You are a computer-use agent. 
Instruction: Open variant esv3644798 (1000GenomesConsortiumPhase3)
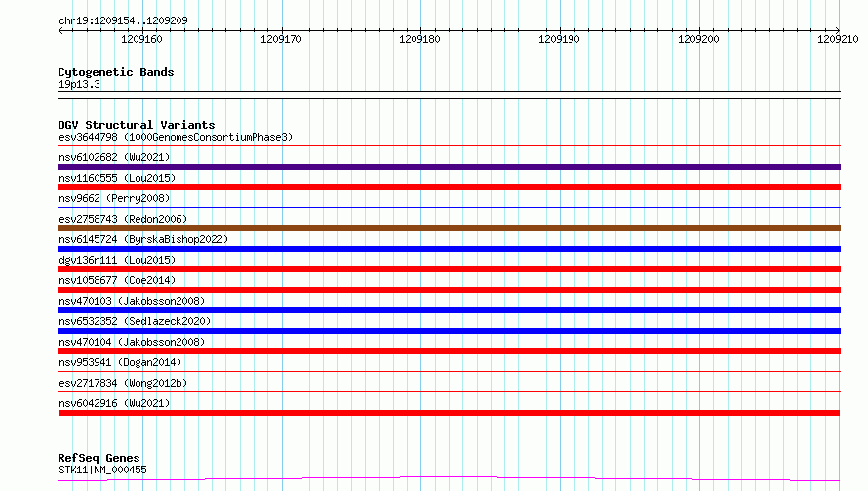click(176, 137)
